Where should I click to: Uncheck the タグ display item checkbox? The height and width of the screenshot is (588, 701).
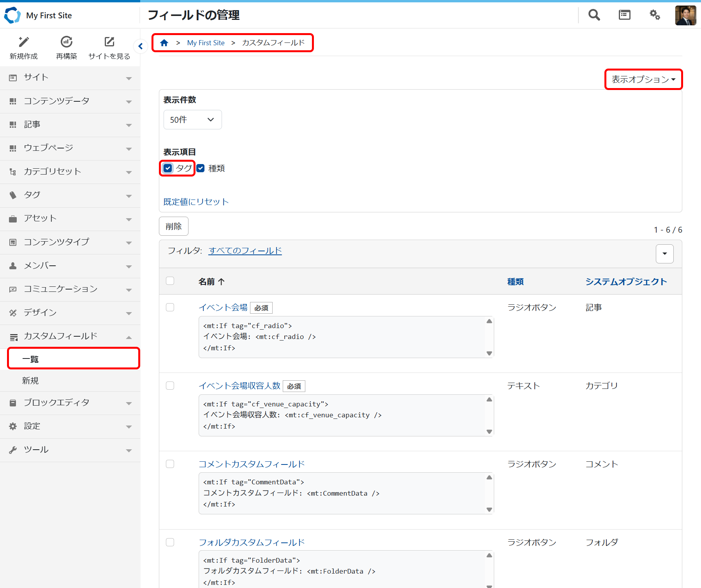pos(167,168)
